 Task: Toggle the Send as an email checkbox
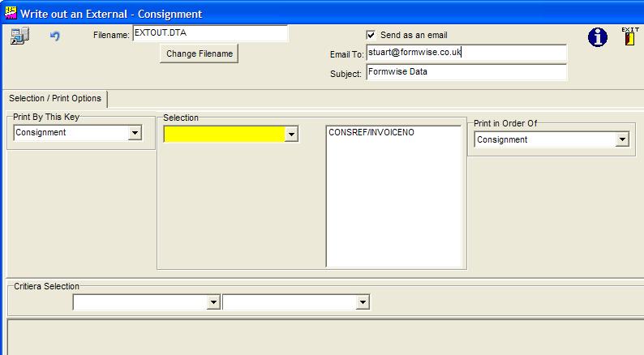pos(371,36)
